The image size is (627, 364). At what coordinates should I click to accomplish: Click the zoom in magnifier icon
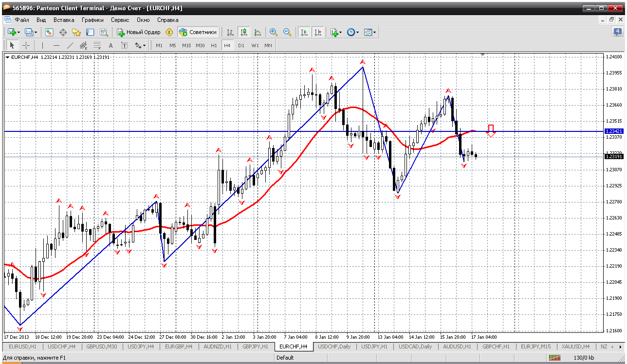[x=274, y=32]
